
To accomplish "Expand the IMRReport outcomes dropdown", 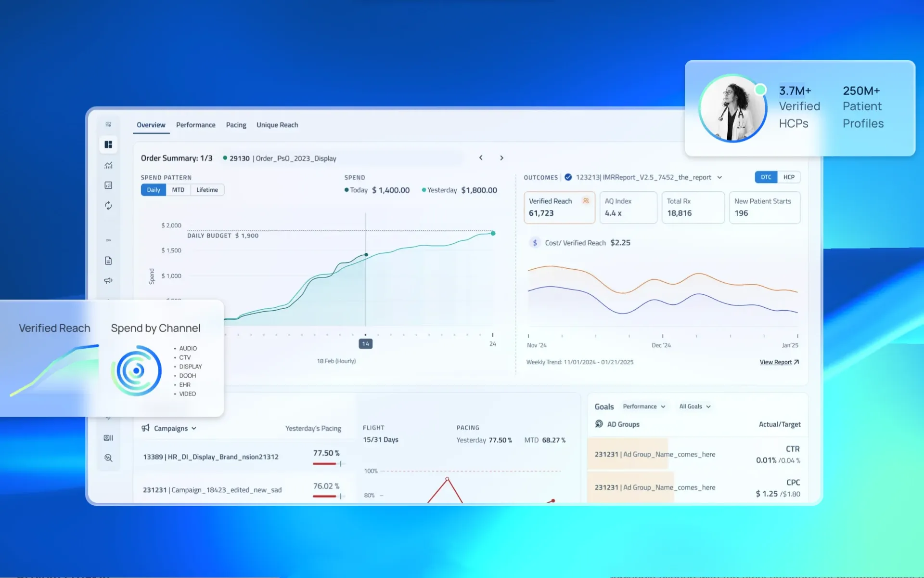I will click(x=719, y=177).
